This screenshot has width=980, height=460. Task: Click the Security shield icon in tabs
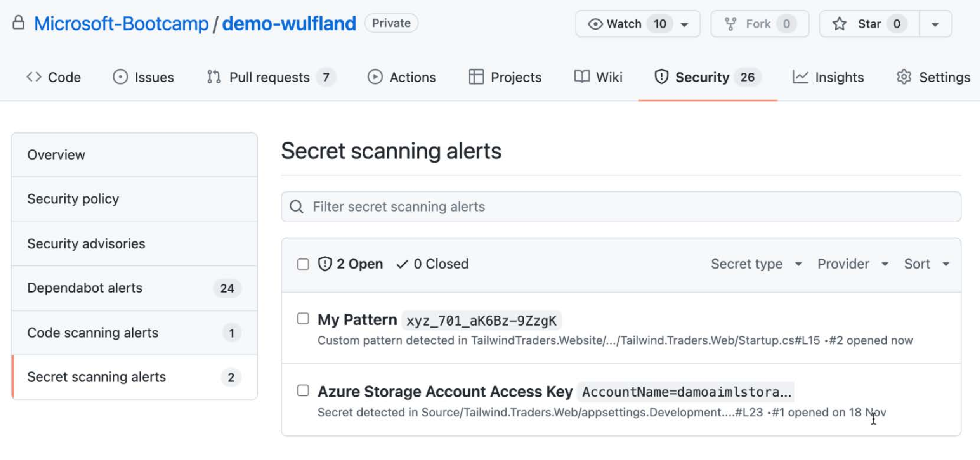click(661, 77)
